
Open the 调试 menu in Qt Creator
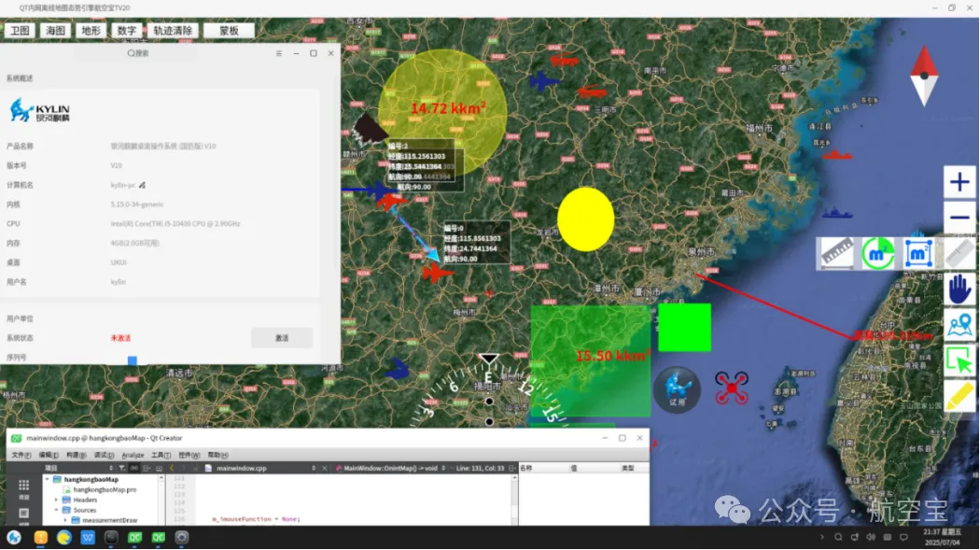tap(104, 455)
